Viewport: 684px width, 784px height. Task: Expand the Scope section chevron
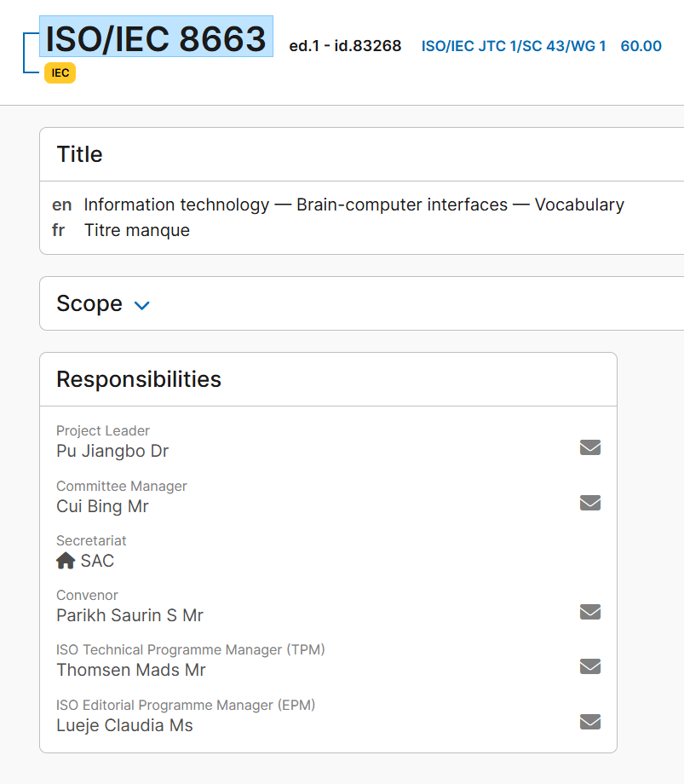(142, 305)
